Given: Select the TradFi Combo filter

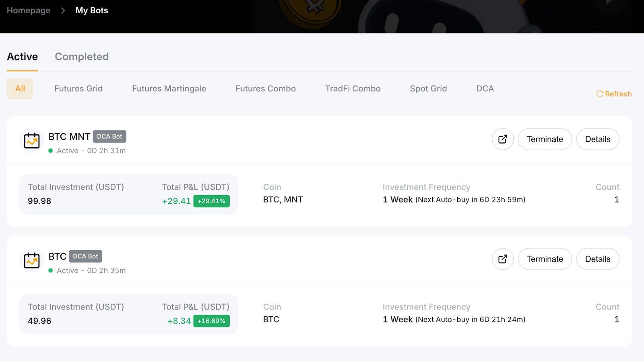Looking at the screenshot, I should [x=353, y=89].
